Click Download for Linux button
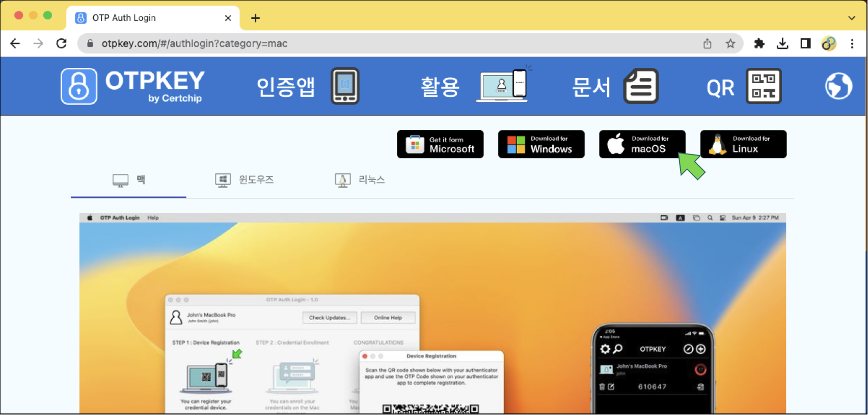 743,144
